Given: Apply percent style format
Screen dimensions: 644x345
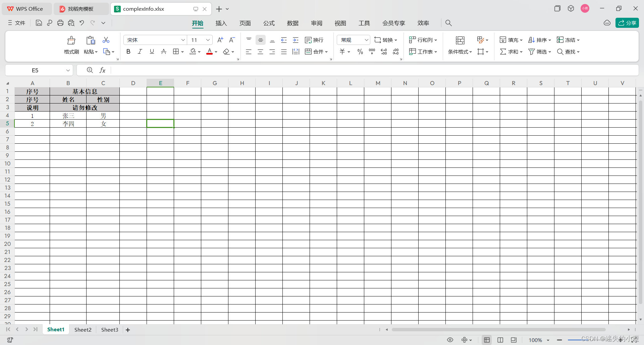Looking at the screenshot, I should coord(360,52).
